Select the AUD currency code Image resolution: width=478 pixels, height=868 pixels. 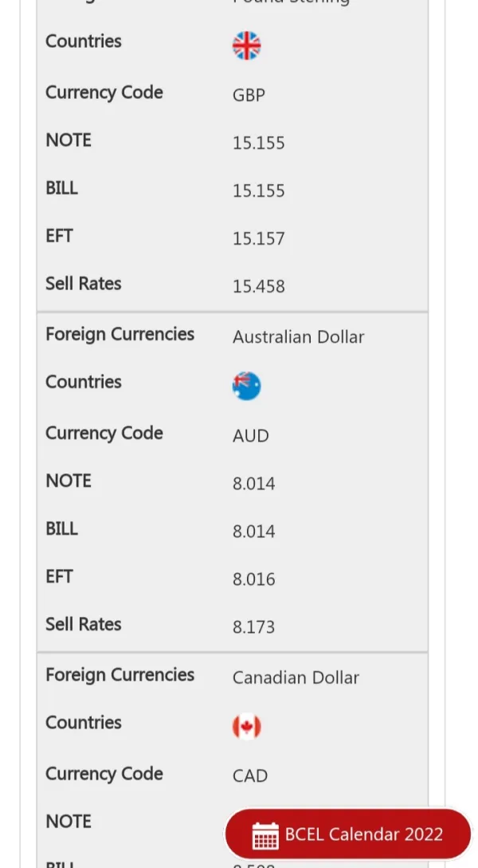250,435
